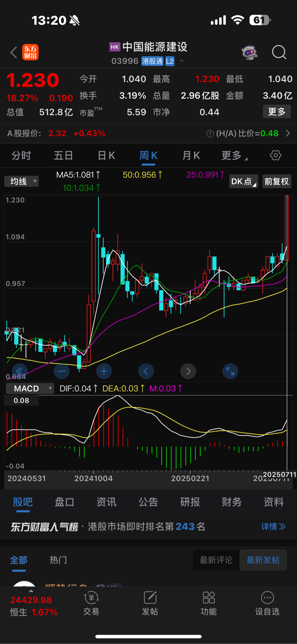Open the 盘口 tab
This screenshot has width=297, height=644.
65,502
